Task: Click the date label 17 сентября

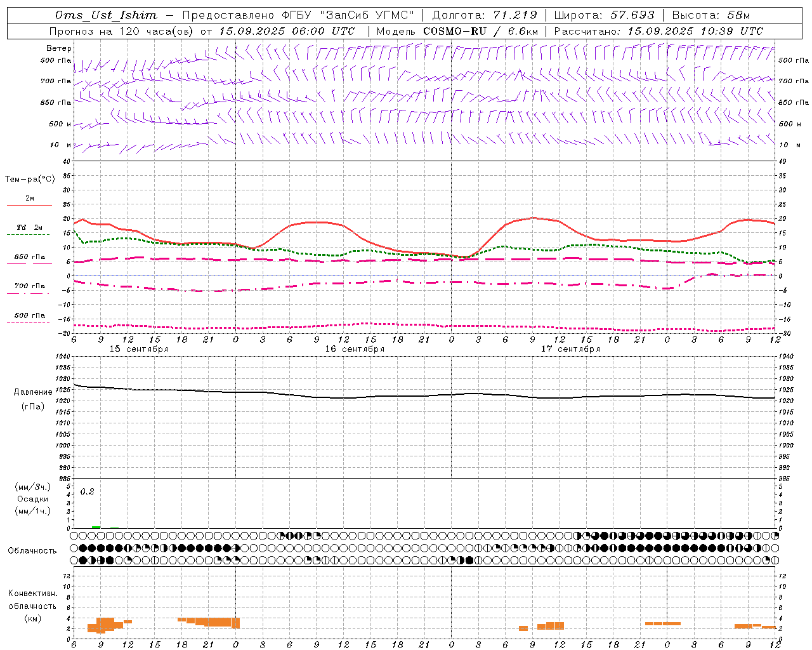Action: point(570,349)
